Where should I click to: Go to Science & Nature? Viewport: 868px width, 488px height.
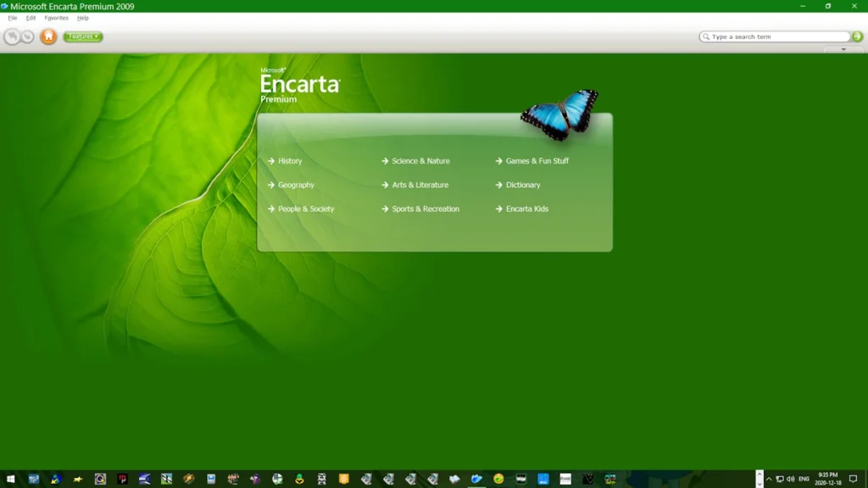point(420,161)
